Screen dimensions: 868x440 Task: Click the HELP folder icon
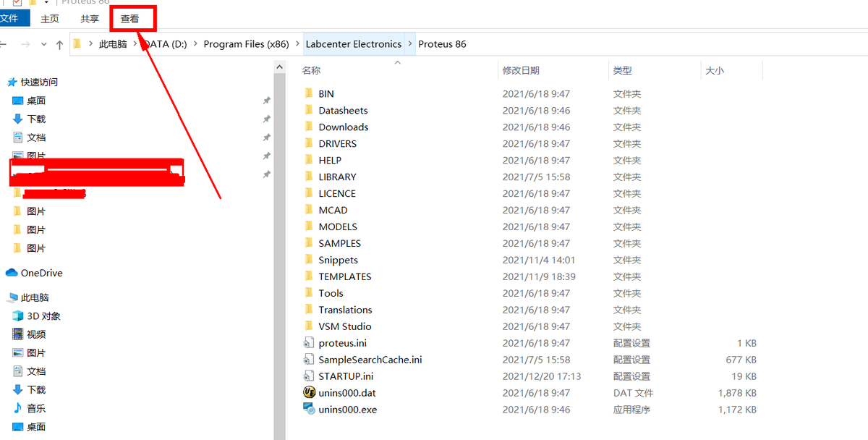coord(309,161)
